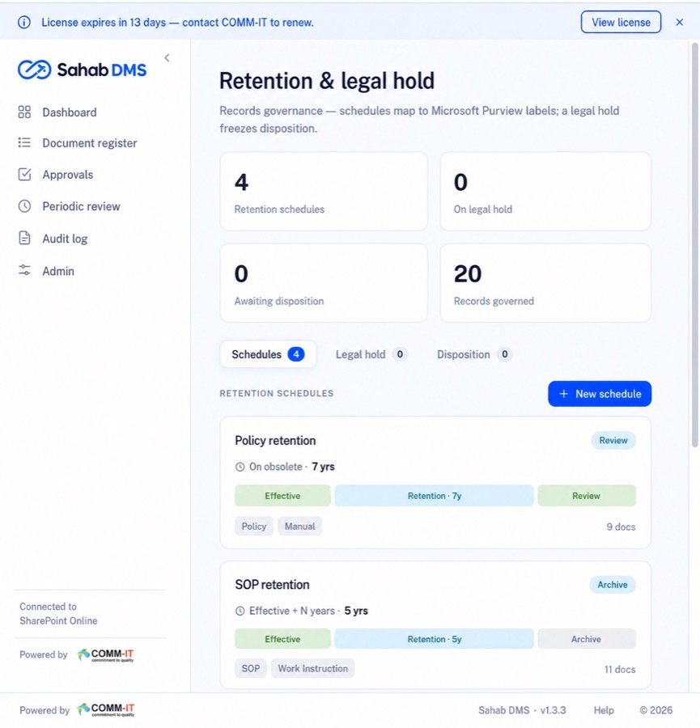Click the Document register list icon

click(24, 142)
